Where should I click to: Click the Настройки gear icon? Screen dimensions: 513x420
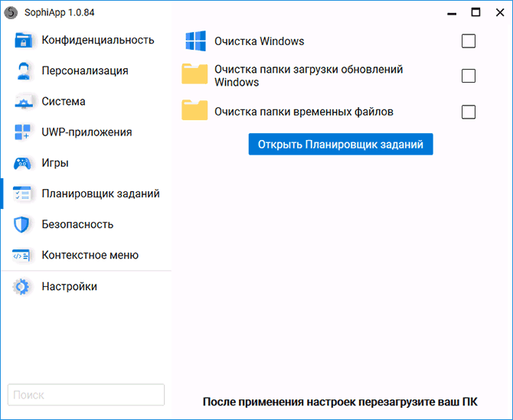pyautogui.click(x=21, y=287)
